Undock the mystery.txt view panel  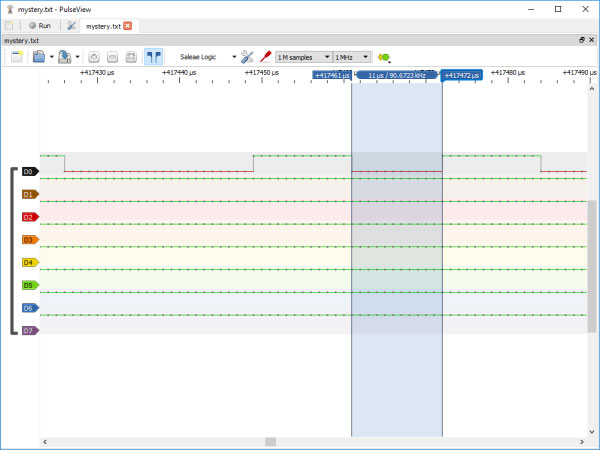tap(582, 40)
